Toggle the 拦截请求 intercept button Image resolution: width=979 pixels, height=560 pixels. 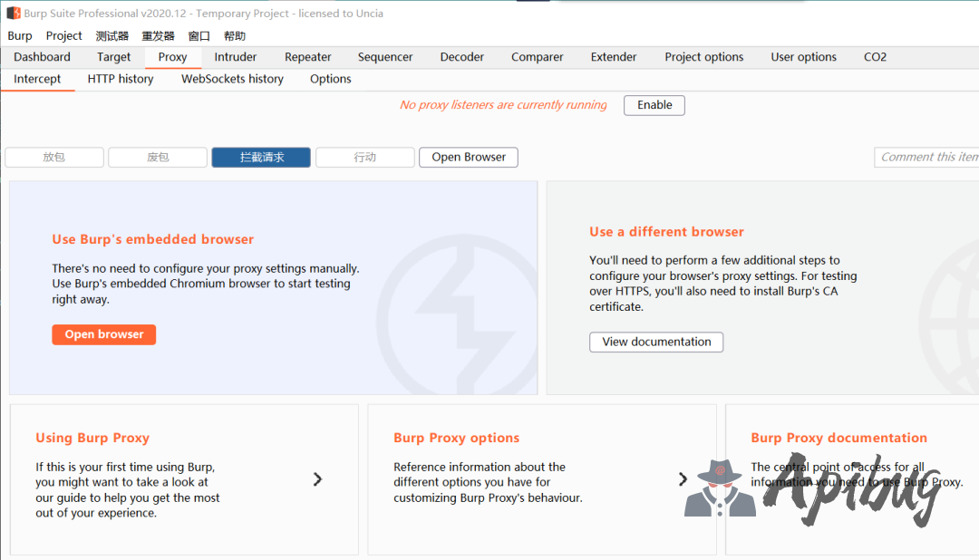pyautogui.click(x=261, y=157)
